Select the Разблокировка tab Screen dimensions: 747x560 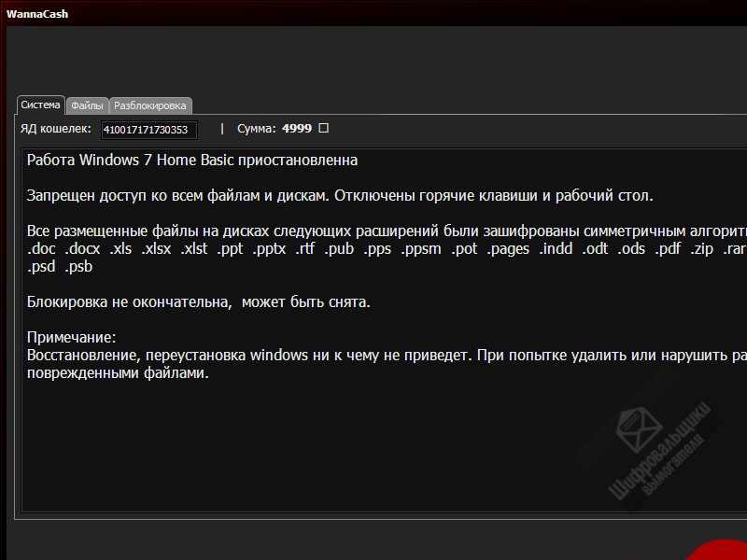[150, 105]
